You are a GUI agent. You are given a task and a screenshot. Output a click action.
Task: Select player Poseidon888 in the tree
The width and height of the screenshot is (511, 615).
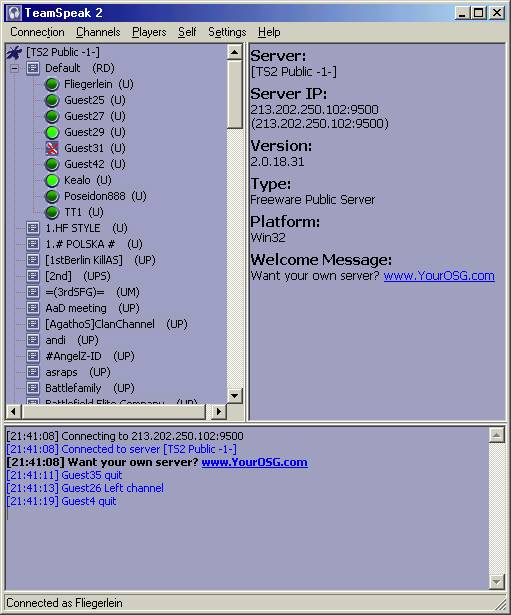point(105,197)
